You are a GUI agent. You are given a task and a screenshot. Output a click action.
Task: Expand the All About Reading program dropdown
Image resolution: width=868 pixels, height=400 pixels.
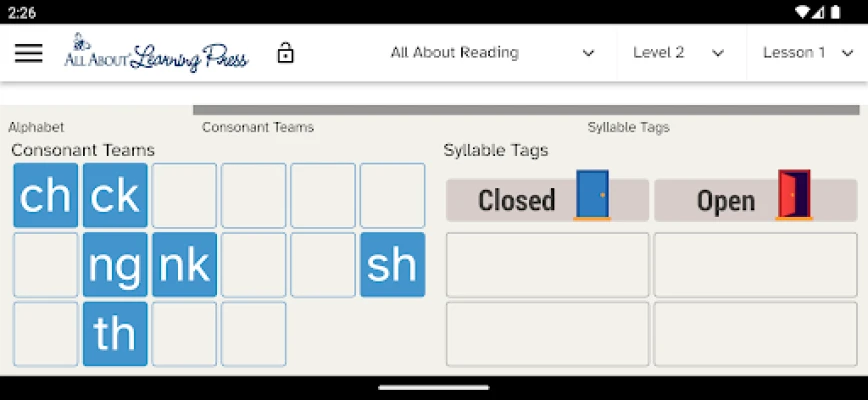[x=492, y=53]
